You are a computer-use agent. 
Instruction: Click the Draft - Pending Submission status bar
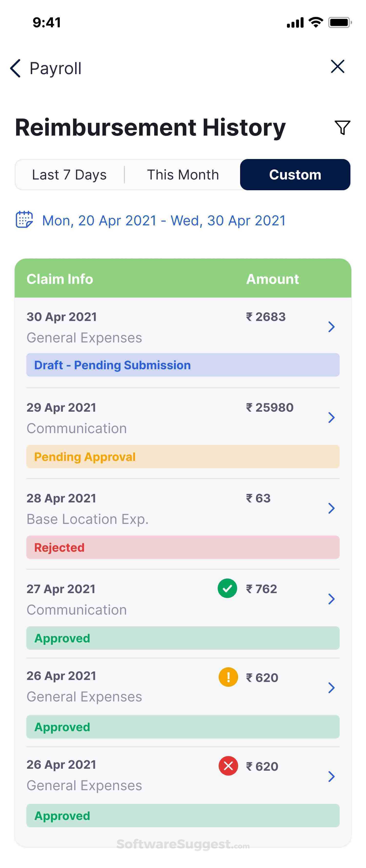click(x=112, y=365)
